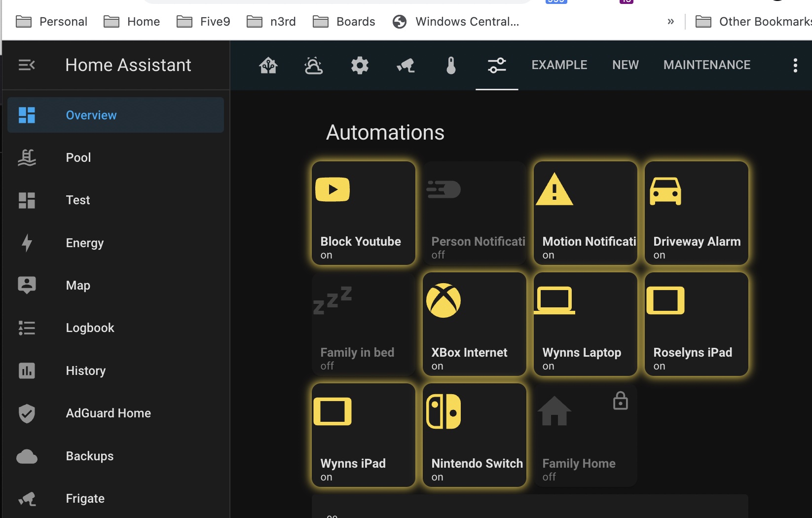This screenshot has width=812, height=518.
Task: Open the gear settings view tab
Action: (360, 65)
